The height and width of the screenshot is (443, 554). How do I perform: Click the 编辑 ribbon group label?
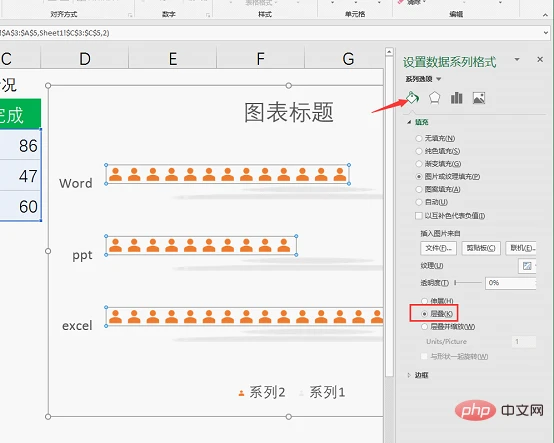pos(456,14)
